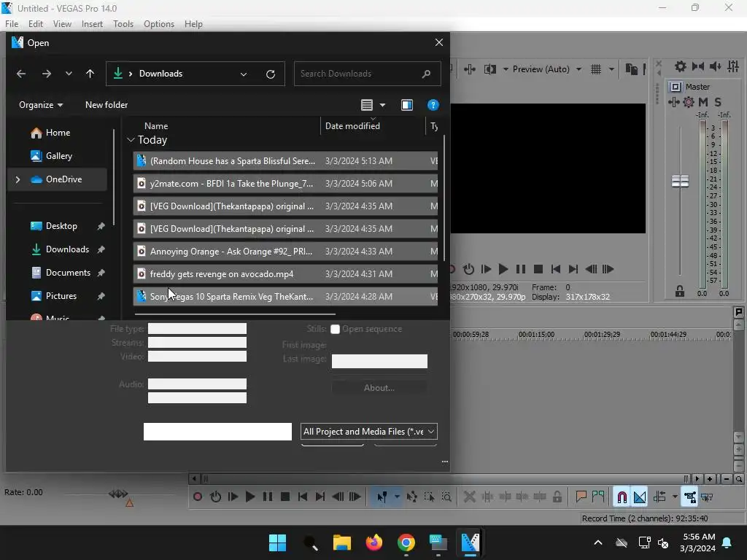Select the Normal Edit tool in timeline toolbar

(x=382, y=497)
